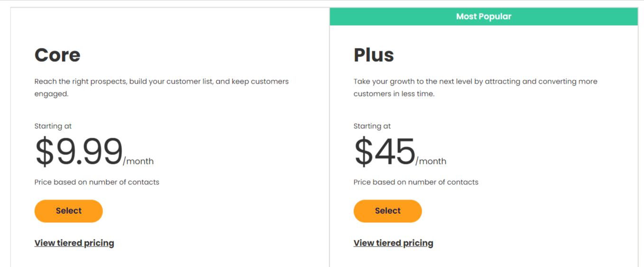Click the $9.99 price figure

(79, 152)
